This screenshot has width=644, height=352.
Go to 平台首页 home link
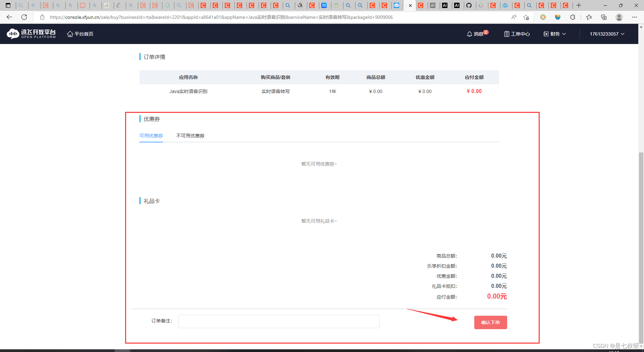click(x=80, y=34)
